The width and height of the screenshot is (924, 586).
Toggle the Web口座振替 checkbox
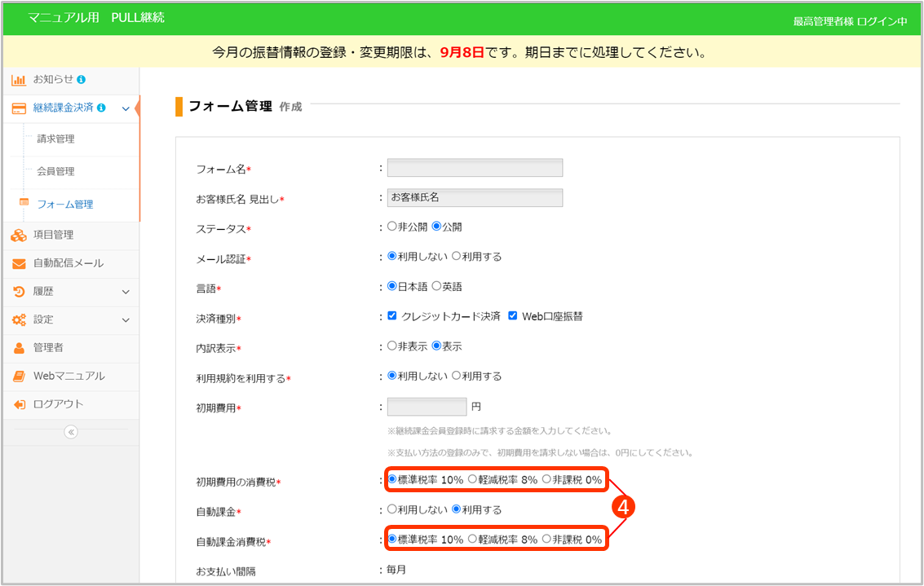click(x=513, y=316)
